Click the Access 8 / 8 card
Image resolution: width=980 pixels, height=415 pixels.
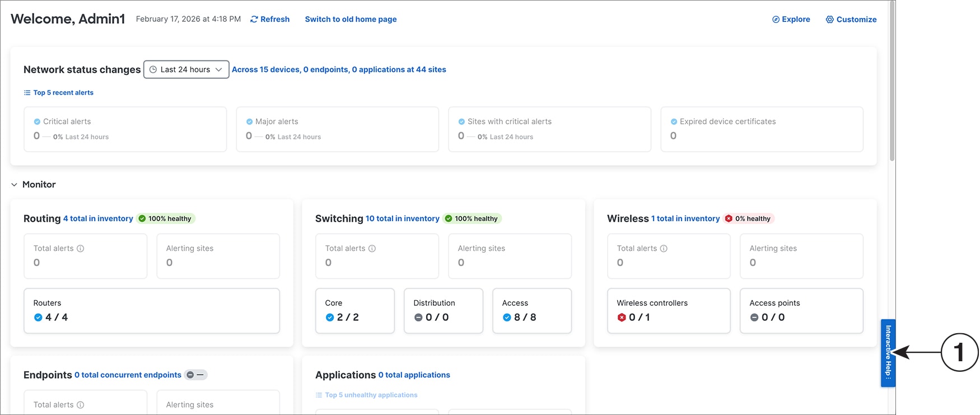532,311
